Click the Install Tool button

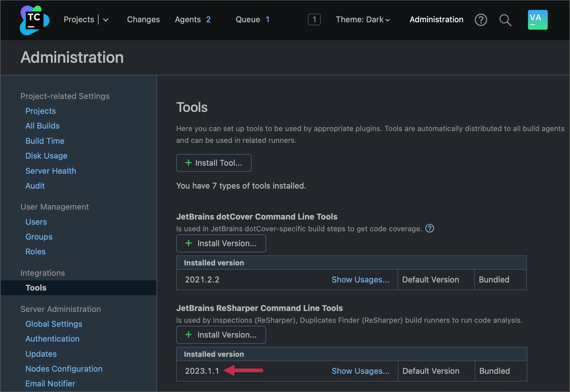pos(214,163)
